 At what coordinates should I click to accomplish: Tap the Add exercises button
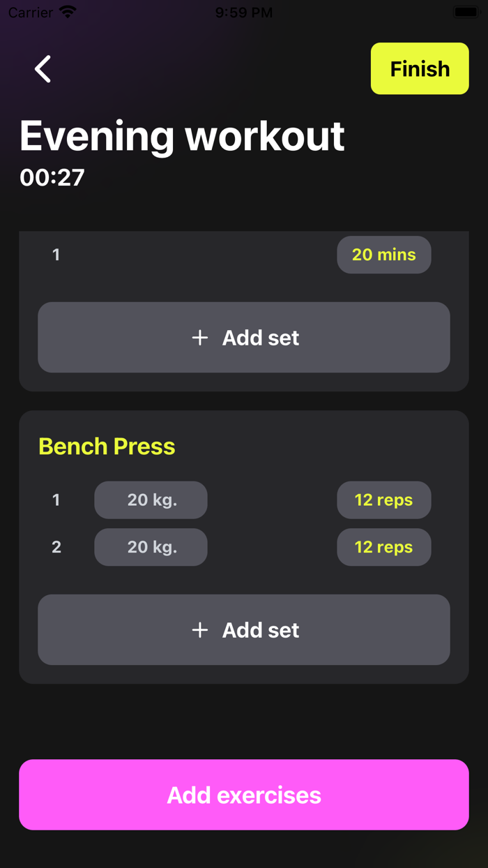(244, 795)
